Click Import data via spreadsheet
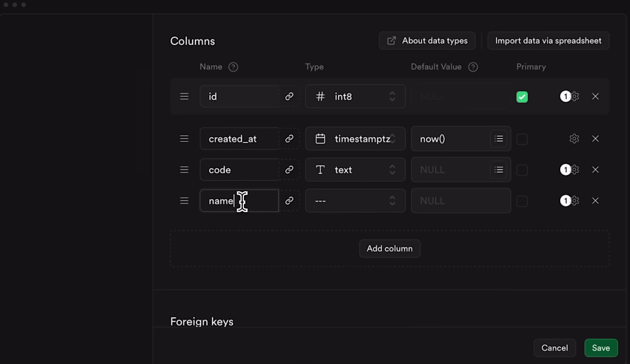The image size is (630, 364). [x=548, y=41]
